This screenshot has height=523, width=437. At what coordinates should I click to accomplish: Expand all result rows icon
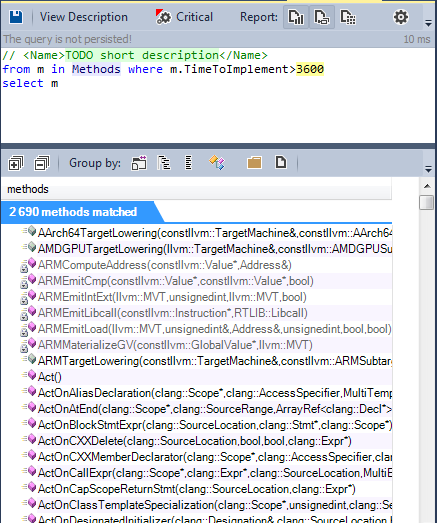16,163
